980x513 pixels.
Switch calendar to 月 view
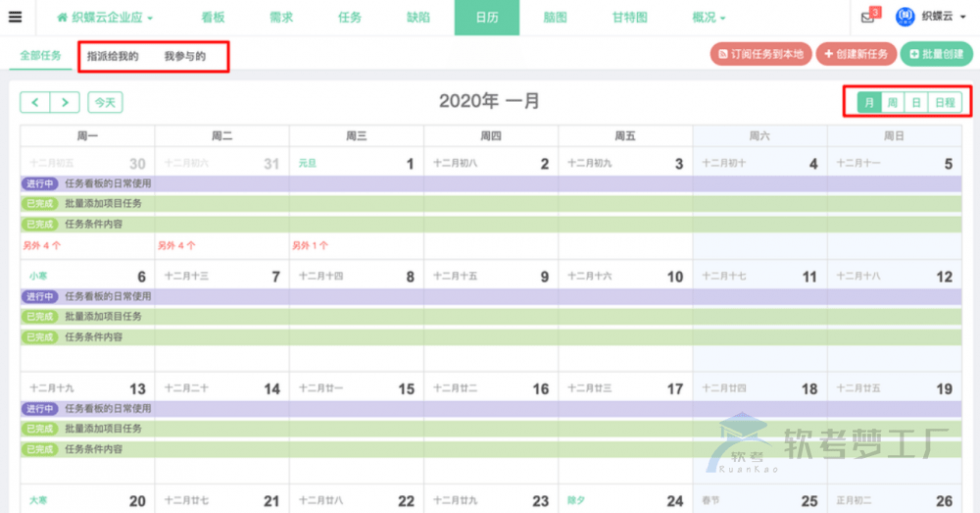tap(869, 103)
